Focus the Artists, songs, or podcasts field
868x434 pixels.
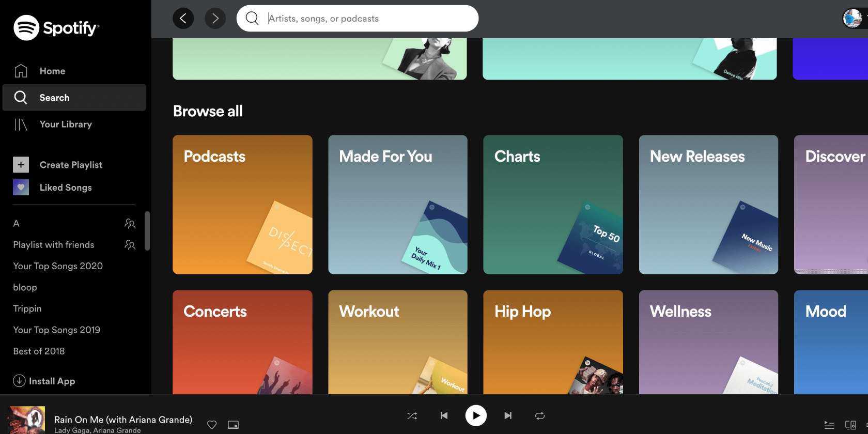tap(358, 19)
